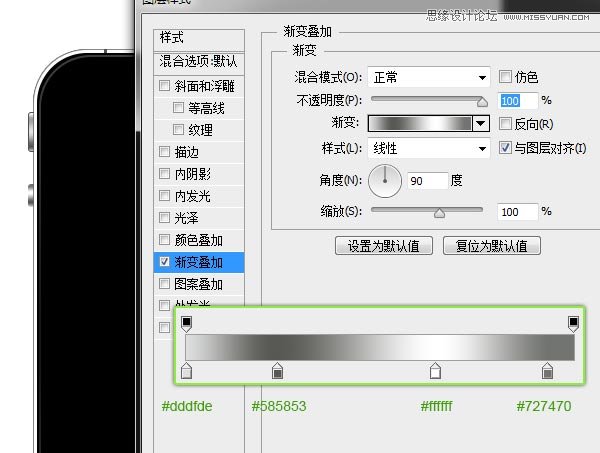The width and height of the screenshot is (600, 453).
Task: Select the #ffffff white color stop
Action: (x=435, y=371)
